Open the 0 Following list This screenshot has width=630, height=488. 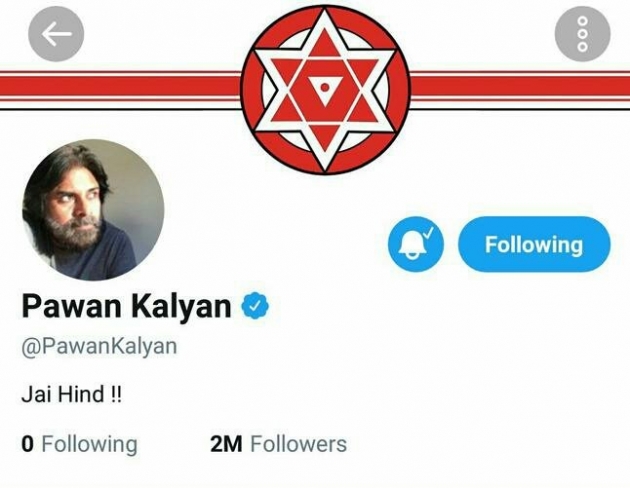coord(79,444)
